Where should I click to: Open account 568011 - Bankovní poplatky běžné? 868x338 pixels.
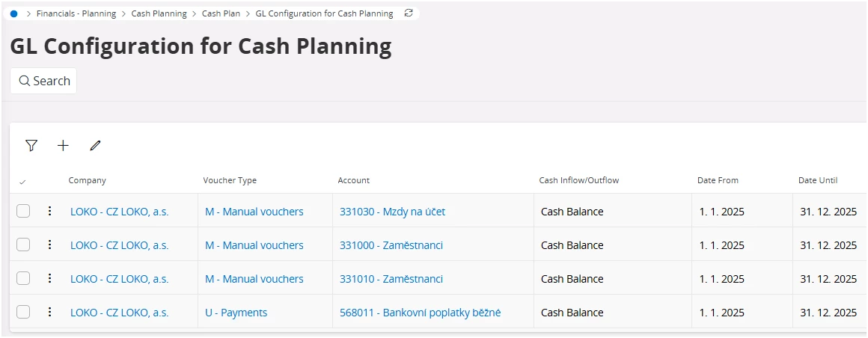click(x=421, y=313)
